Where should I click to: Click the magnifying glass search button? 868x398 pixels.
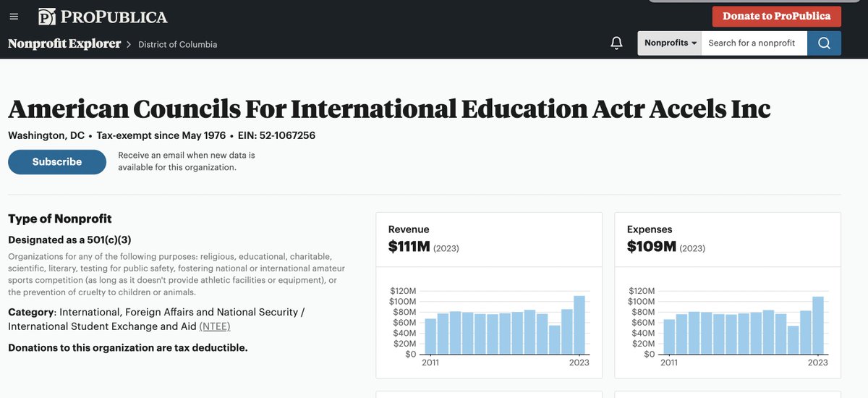tap(824, 43)
